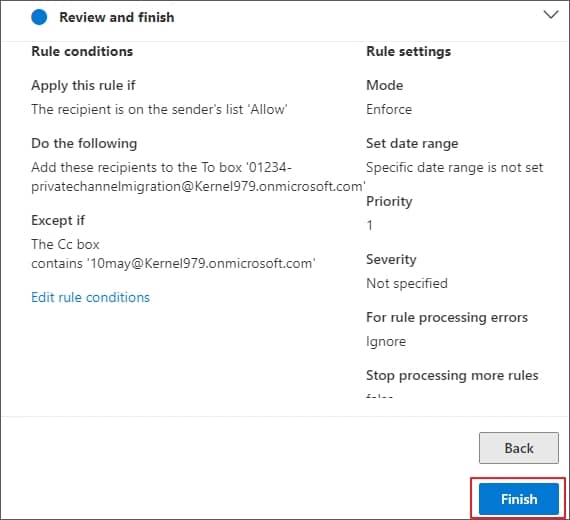Screen dimensions: 570x520
Task: Click the Enforce mode value
Action: [389, 109]
